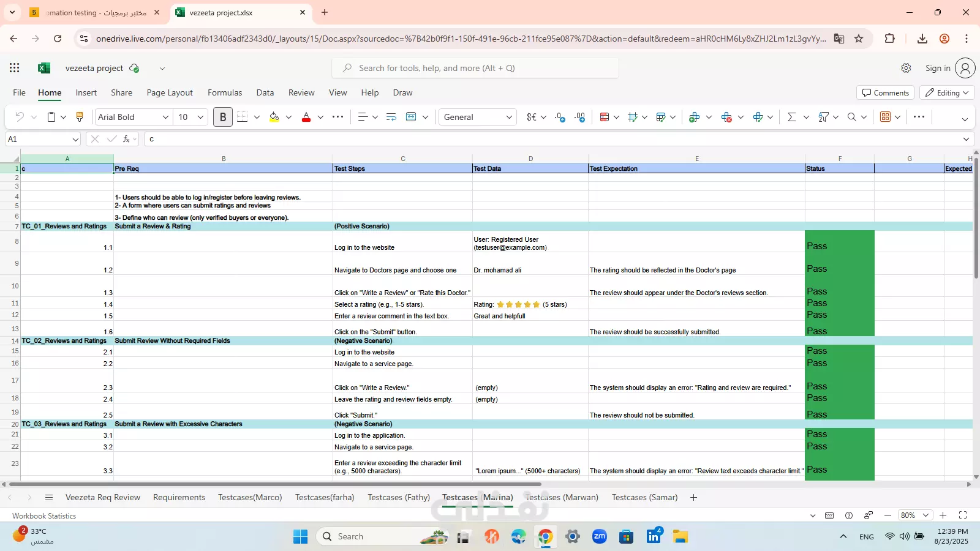Open the Page Layout tab
This screenshot has height=551, width=980.
(170, 92)
